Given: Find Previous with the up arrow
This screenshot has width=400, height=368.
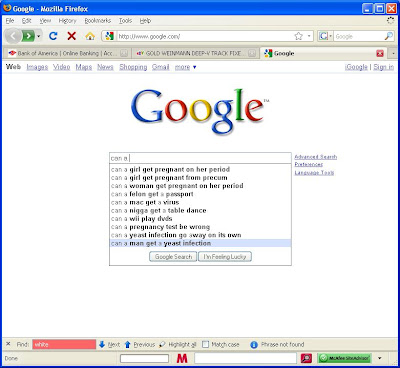Looking at the screenshot, I should point(140,344).
